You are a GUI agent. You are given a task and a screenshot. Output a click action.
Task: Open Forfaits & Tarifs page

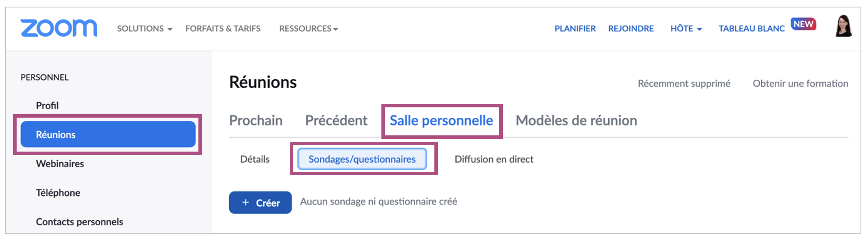point(223,29)
